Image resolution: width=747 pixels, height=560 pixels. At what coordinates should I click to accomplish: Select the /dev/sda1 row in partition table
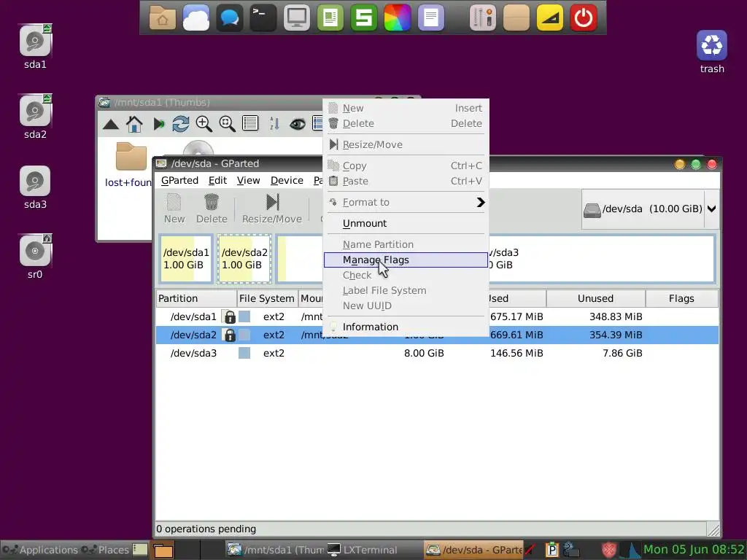(437, 316)
